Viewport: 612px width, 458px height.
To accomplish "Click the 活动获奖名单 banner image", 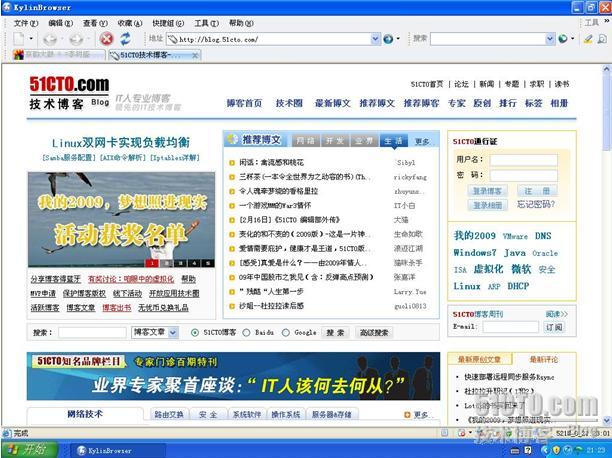I will coord(121,220).
